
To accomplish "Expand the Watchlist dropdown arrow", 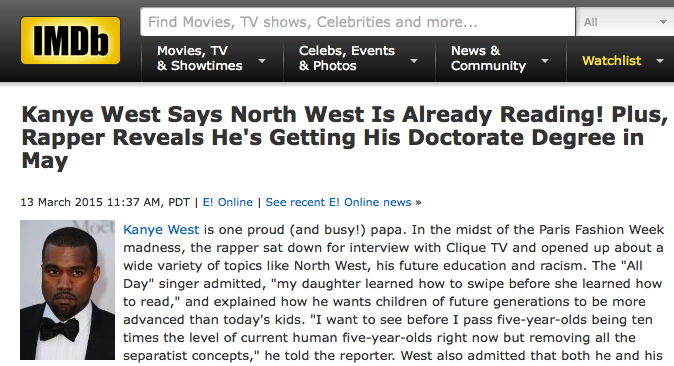I will 660,61.
